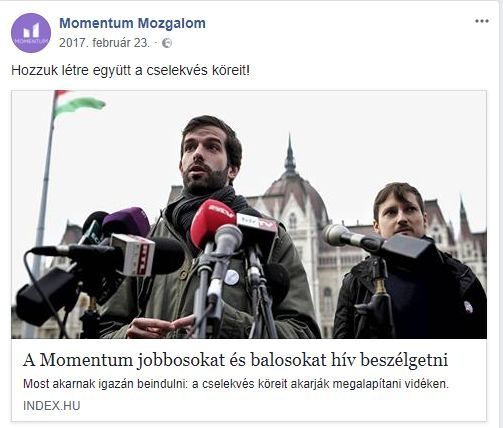
Task: Open the article preview photo
Action: coord(249,214)
